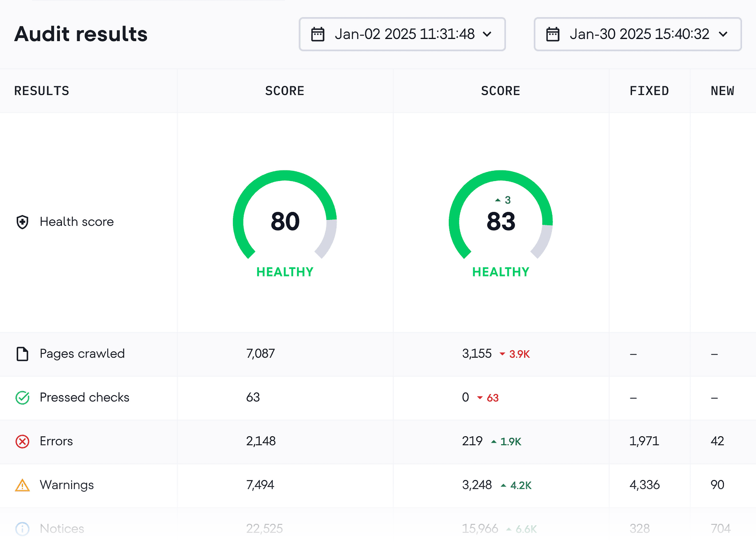Image resolution: width=756 pixels, height=551 pixels.
Task: Click the red down arrow beside red 63
Action: (480, 397)
